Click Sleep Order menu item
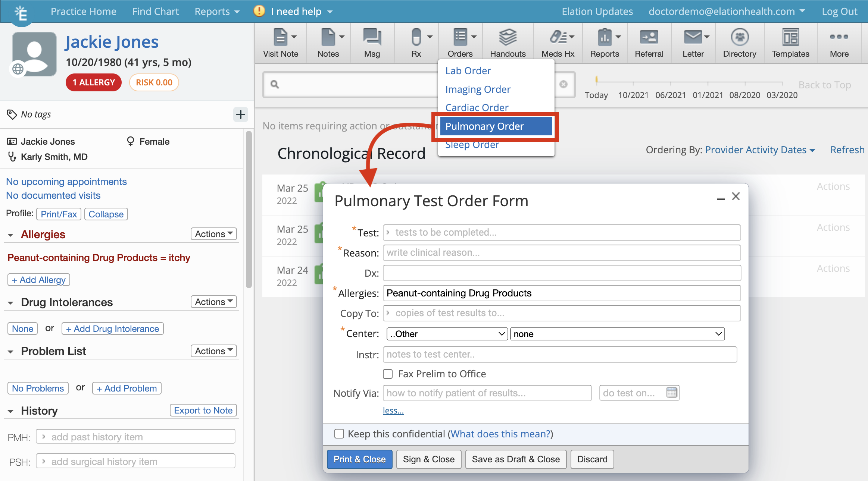 point(472,145)
